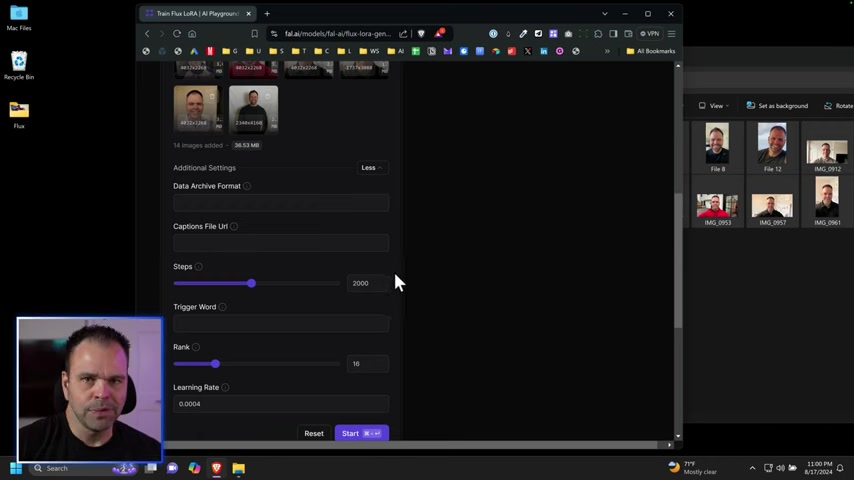Click the Learning Rate field showing 0.0004

click(x=281, y=404)
